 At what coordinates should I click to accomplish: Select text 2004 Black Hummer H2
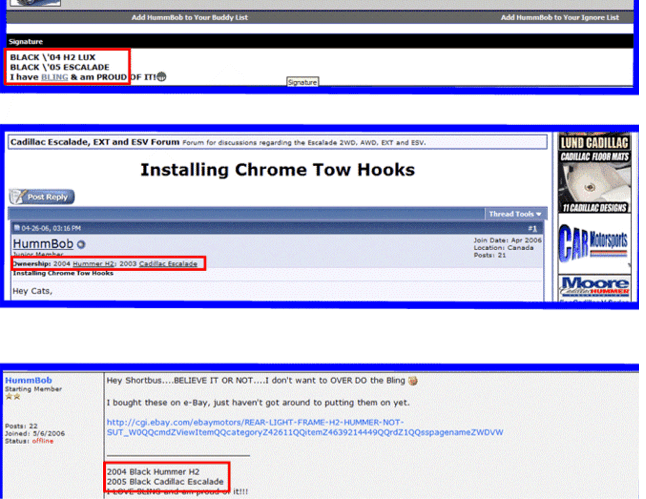153,471
